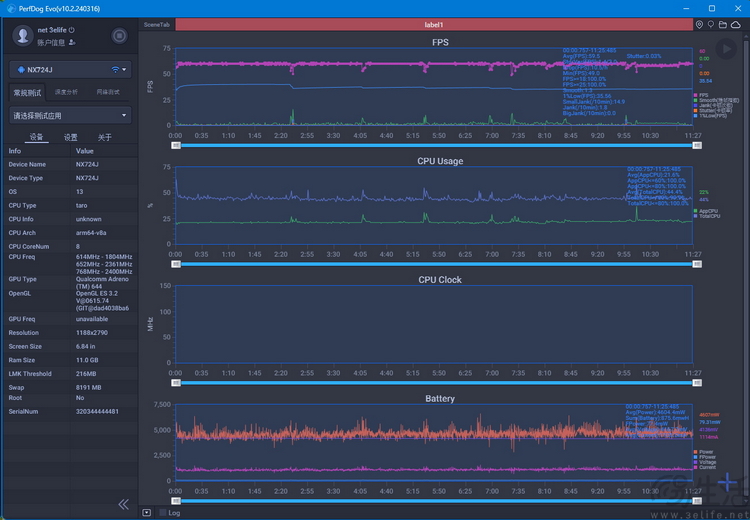Click the cloud upload icon
The height and width of the screenshot is (520, 750).
(736, 24)
